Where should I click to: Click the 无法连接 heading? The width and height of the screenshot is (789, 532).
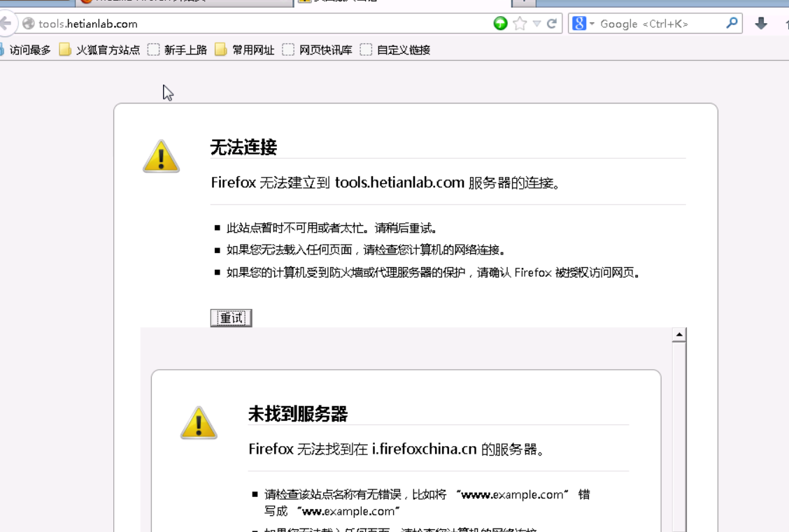click(x=243, y=148)
